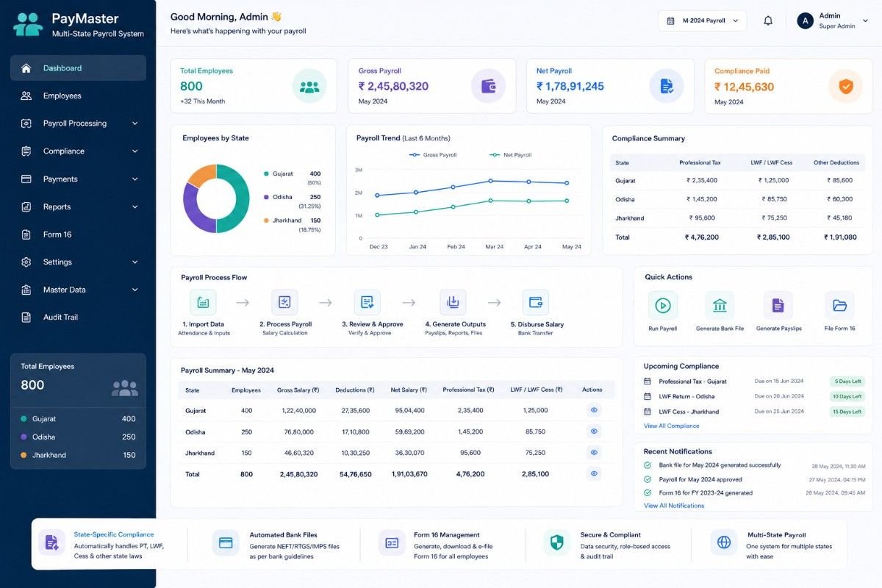
Task: Click the Form 16 Management feature icon
Action: [x=392, y=542]
